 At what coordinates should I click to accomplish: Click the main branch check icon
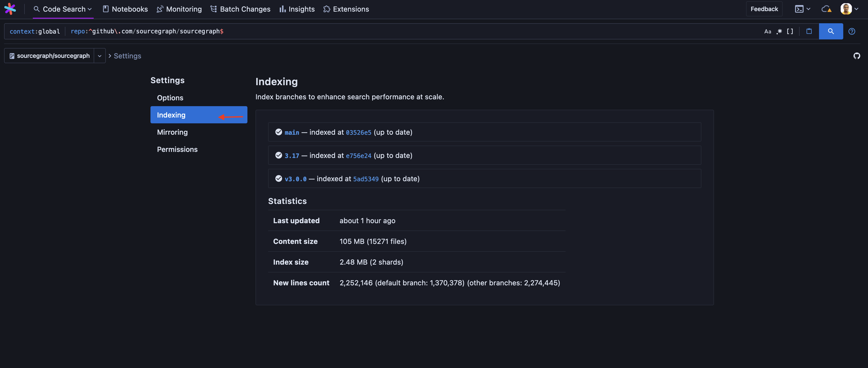tap(278, 132)
